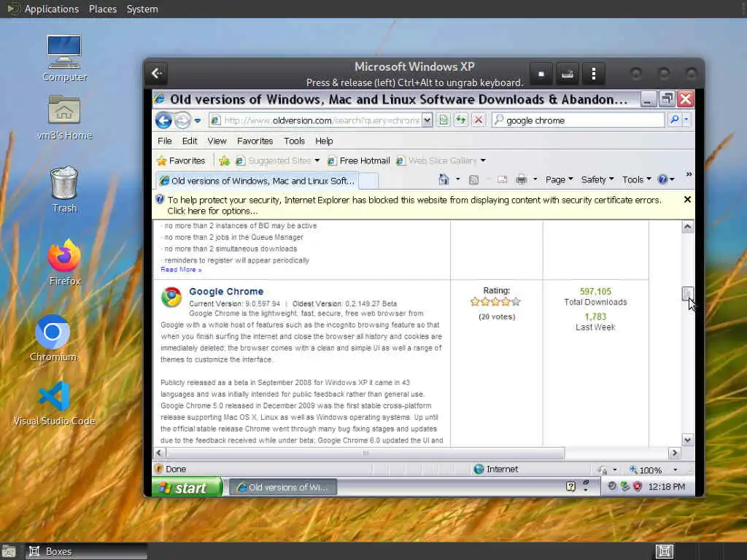
Task: Open the 'Read More »' link
Action: coord(181,270)
